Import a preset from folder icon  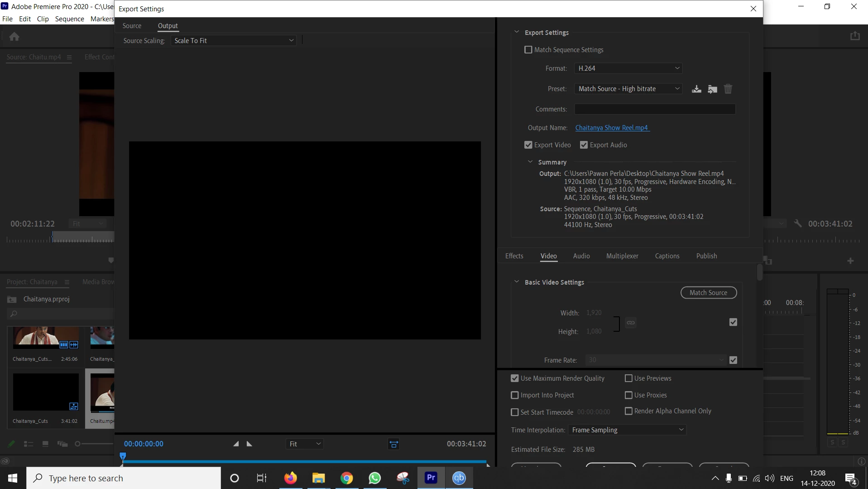pyautogui.click(x=712, y=89)
